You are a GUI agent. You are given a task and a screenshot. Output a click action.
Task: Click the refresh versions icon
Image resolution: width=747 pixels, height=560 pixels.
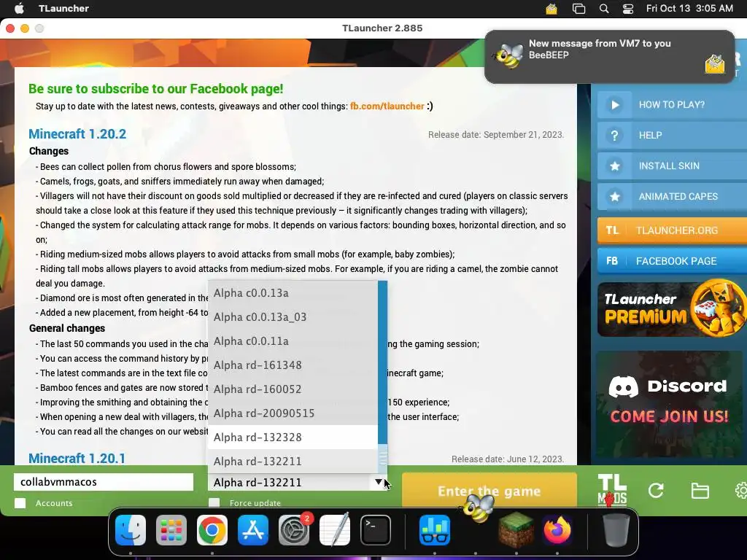[x=656, y=491]
